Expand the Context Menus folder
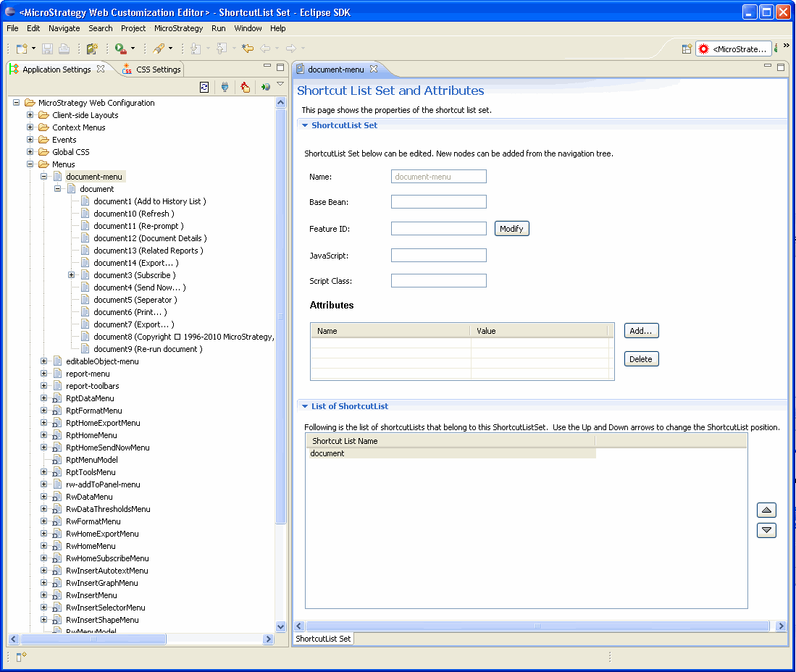The image size is (796, 672). [30, 127]
